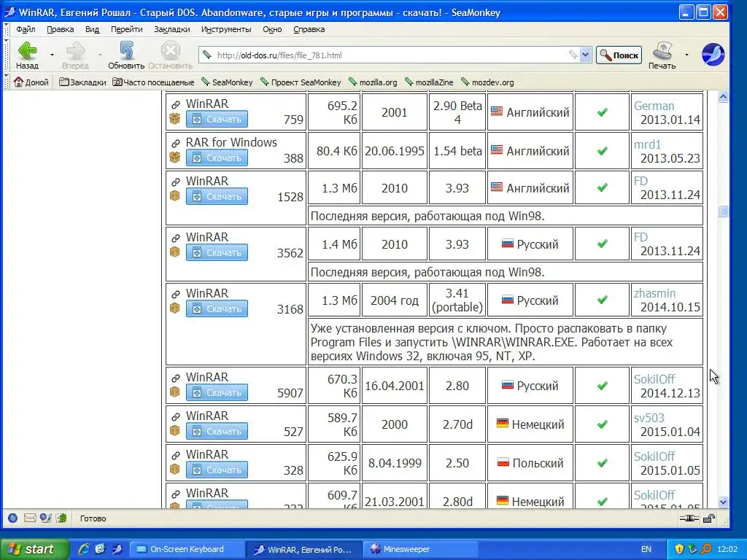The image size is (747, 560).
Task: Click version cell 2.90 Beta 4
Action: tap(457, 112)
